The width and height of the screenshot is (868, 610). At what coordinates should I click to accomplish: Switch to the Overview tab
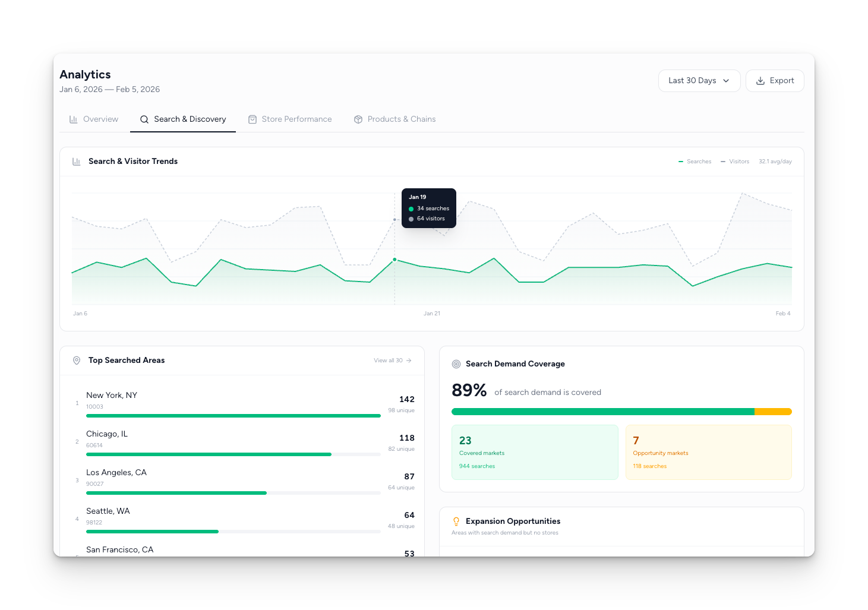(x=94, y=119)
